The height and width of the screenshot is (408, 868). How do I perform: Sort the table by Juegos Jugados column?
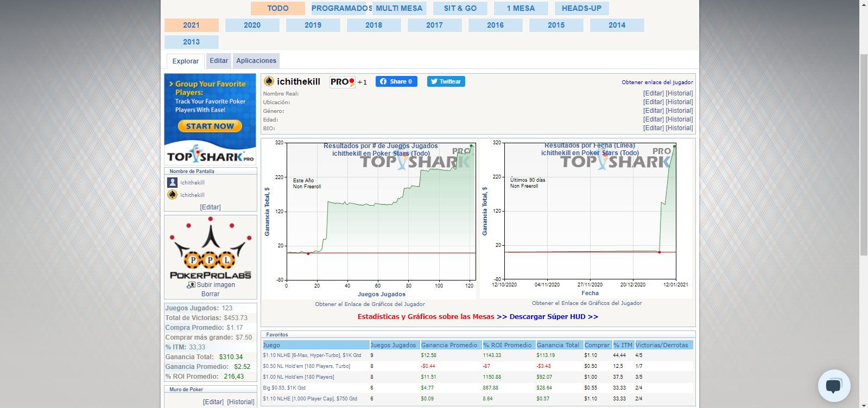[395, 345]
